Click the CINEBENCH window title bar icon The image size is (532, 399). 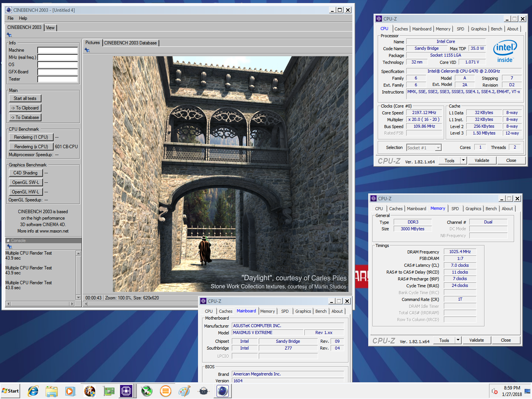pyautogui.click(x=9, y=10)
